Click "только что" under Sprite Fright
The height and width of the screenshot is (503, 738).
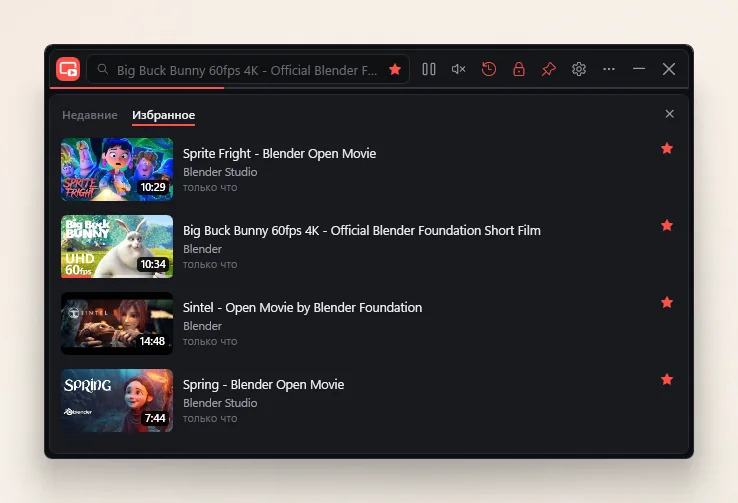coord(210,188)
